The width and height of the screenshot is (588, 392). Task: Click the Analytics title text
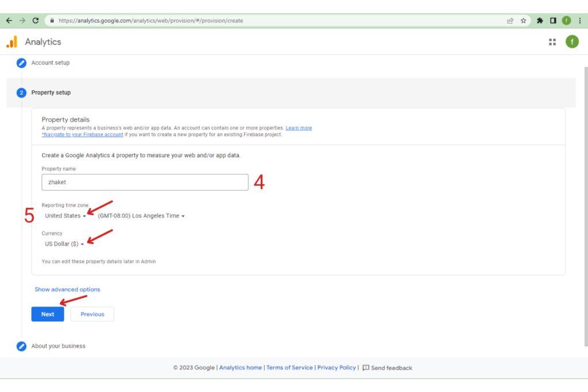43,42
